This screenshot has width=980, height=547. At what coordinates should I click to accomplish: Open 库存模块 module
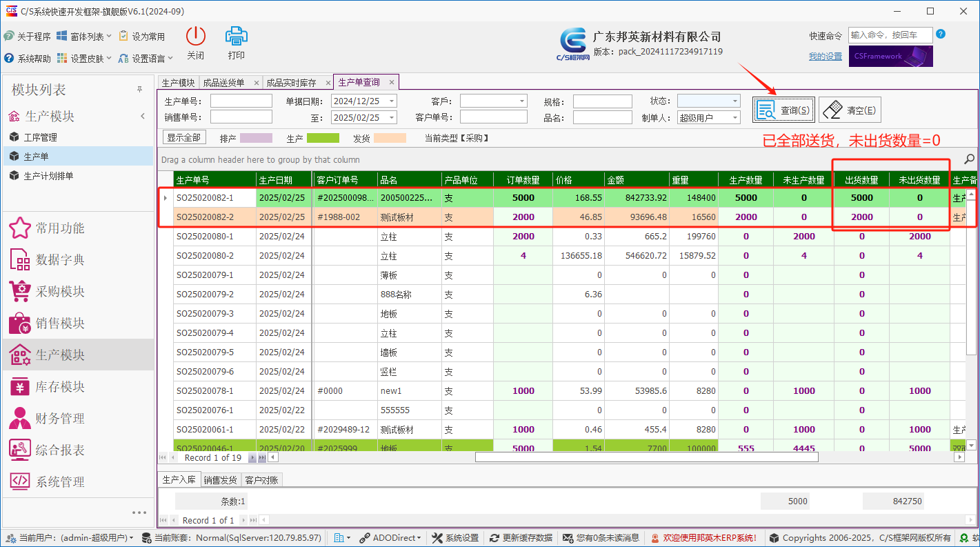click(78, 387)
